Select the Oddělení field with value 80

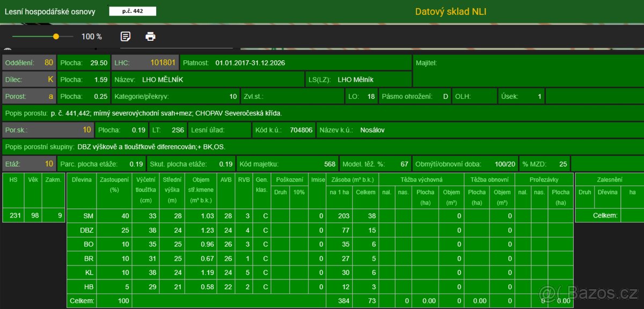point(29,63)
